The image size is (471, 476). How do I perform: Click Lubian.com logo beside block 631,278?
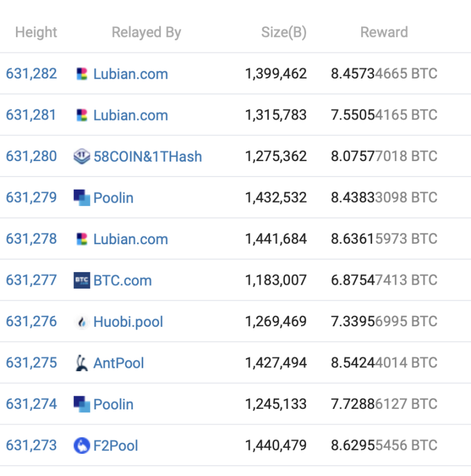(82, 239)
